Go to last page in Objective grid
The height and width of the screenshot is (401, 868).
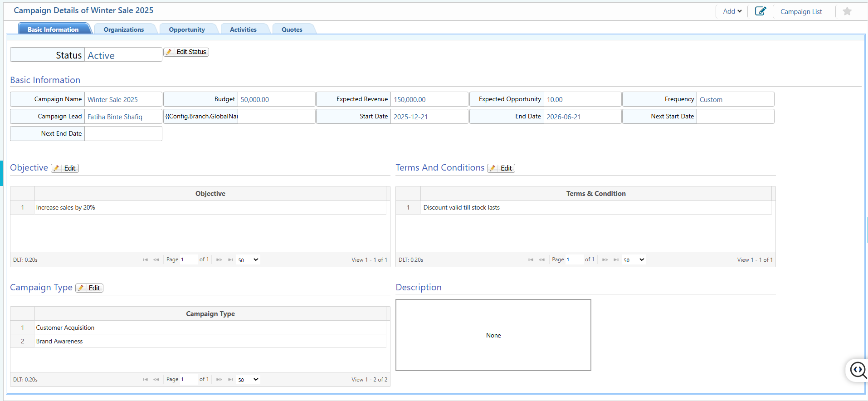tap(230, 260)
